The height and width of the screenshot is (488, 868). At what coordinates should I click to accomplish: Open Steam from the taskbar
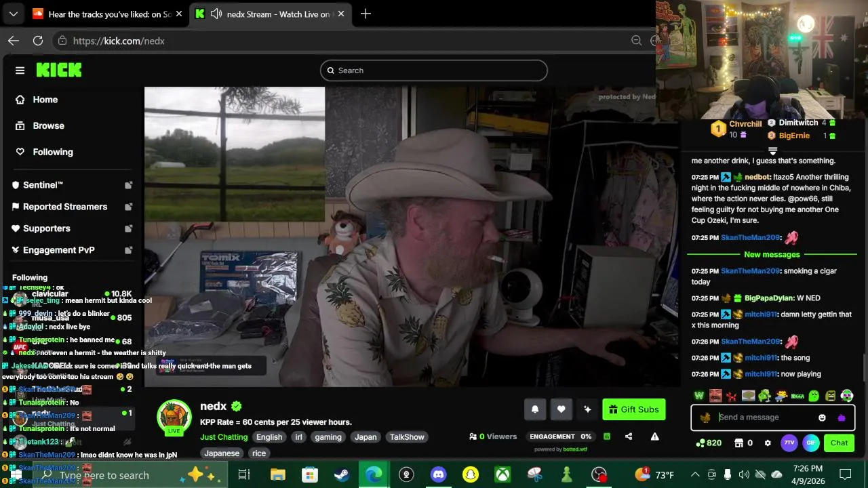(341, 475)
